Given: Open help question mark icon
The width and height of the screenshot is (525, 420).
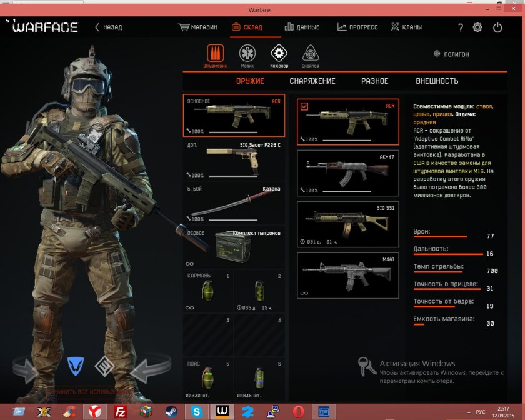Looking at the screenshot, I should pos(461,27).
